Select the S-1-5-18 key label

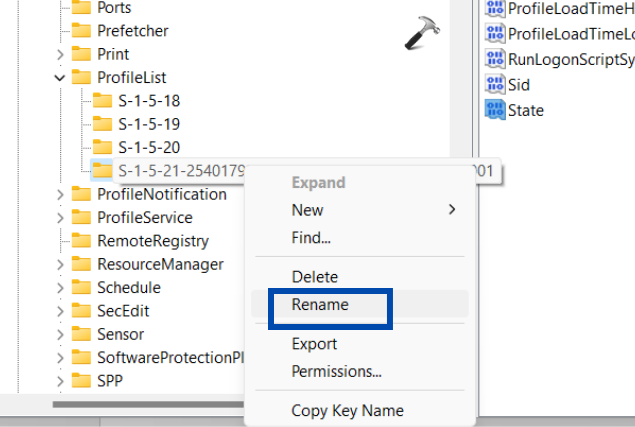[149, 100]
